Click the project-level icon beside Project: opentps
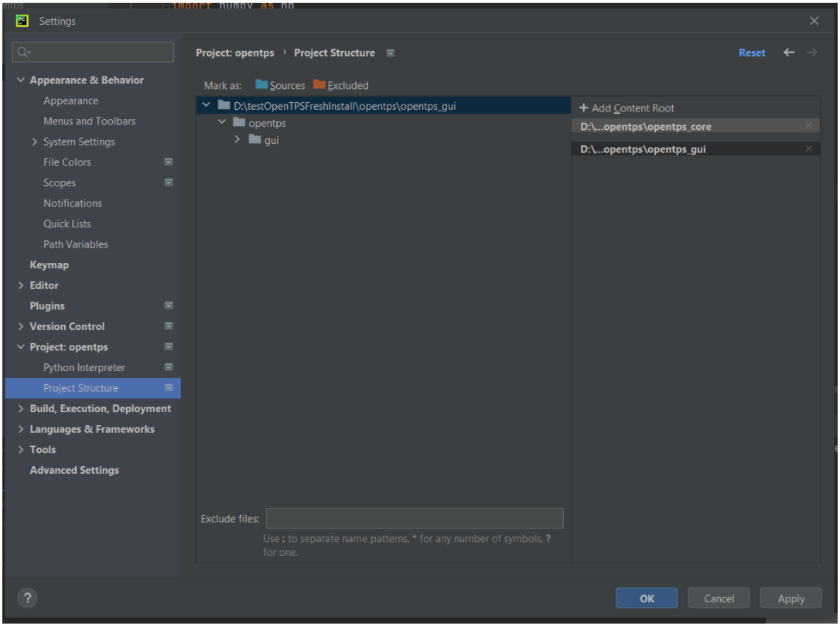Viewport: 840px width, 627px height. pyautogui.click(x=168, y=347)
